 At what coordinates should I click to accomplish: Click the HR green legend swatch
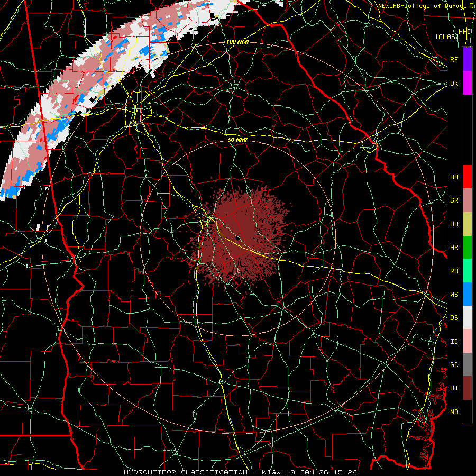coord(467,248)
